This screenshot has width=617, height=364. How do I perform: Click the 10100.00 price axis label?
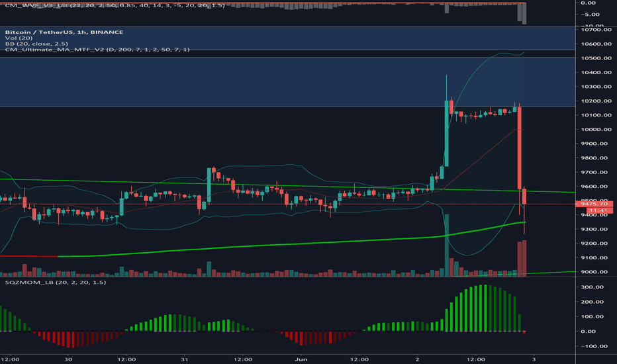[596, 115]
